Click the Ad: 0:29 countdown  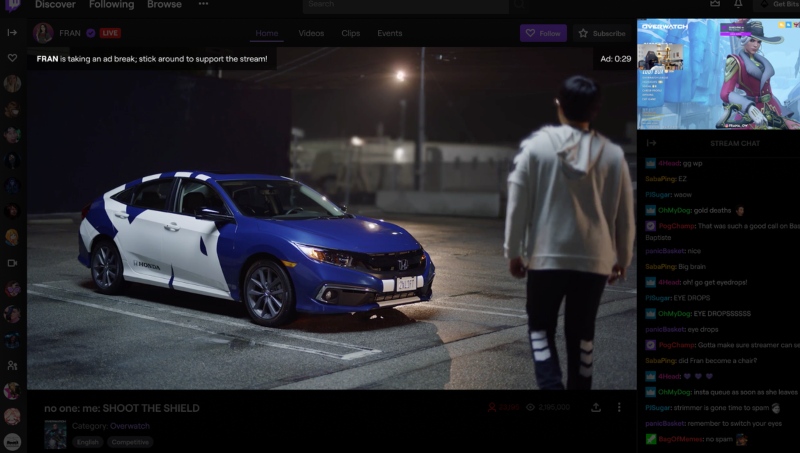(x=615, y=59)
